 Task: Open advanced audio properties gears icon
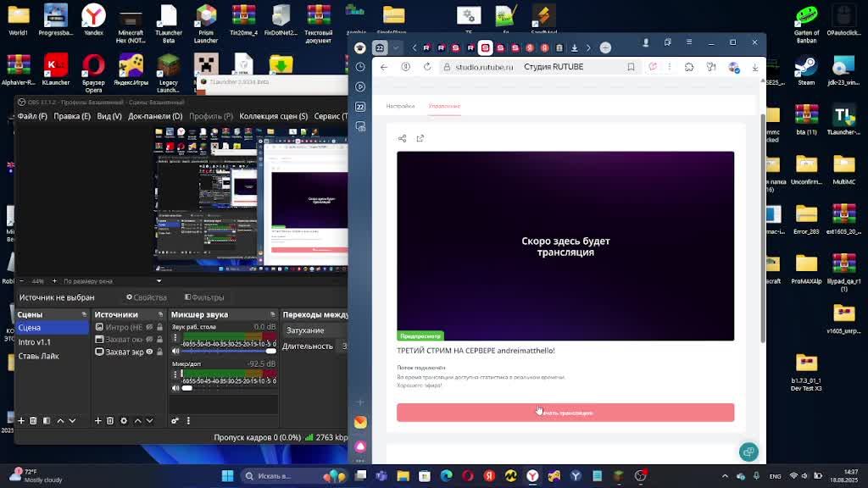click(x=175, y=421)
